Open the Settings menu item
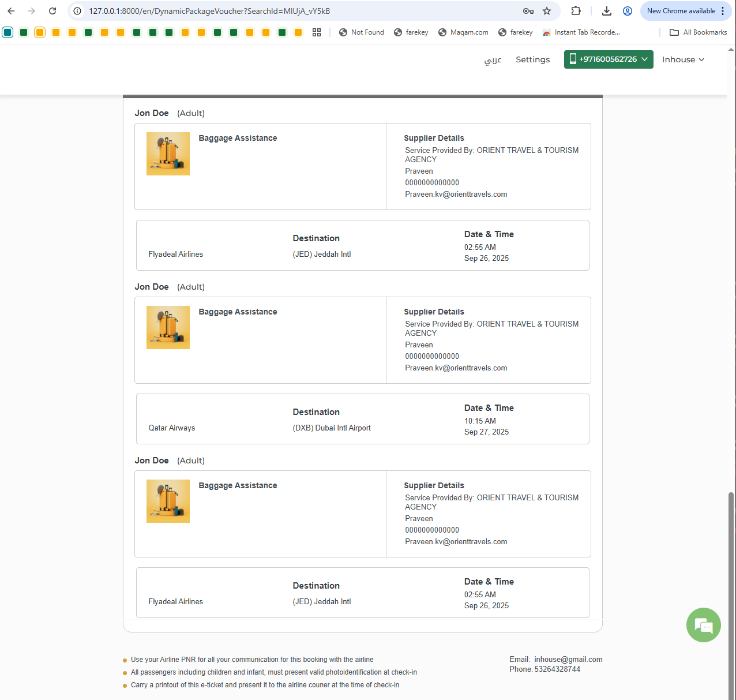Screen dimensions: 736x700 pos(532,59)
